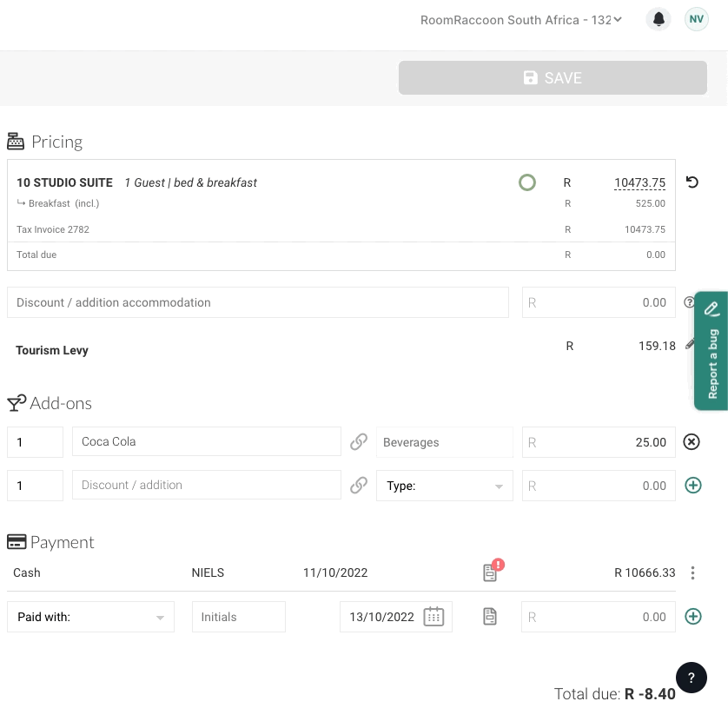728x708 pixels.
Task: Open the Cash payment receipt icon with alert
Action: tap(492, 571)
